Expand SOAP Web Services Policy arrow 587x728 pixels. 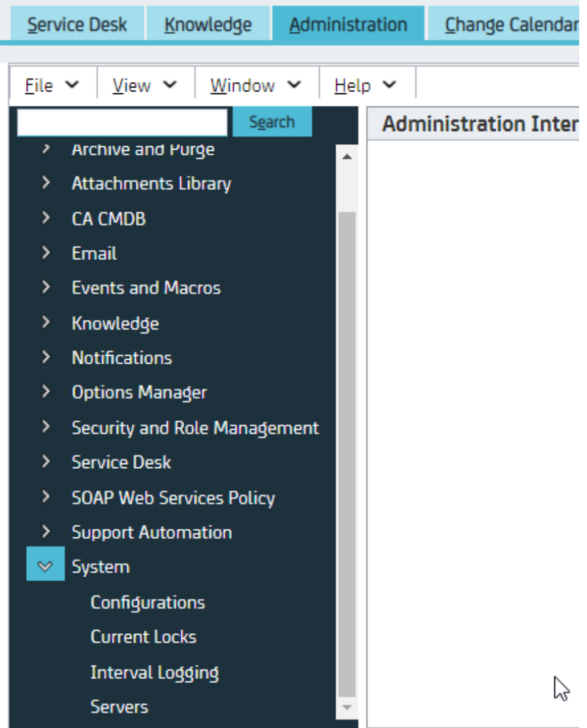(45, 498)
